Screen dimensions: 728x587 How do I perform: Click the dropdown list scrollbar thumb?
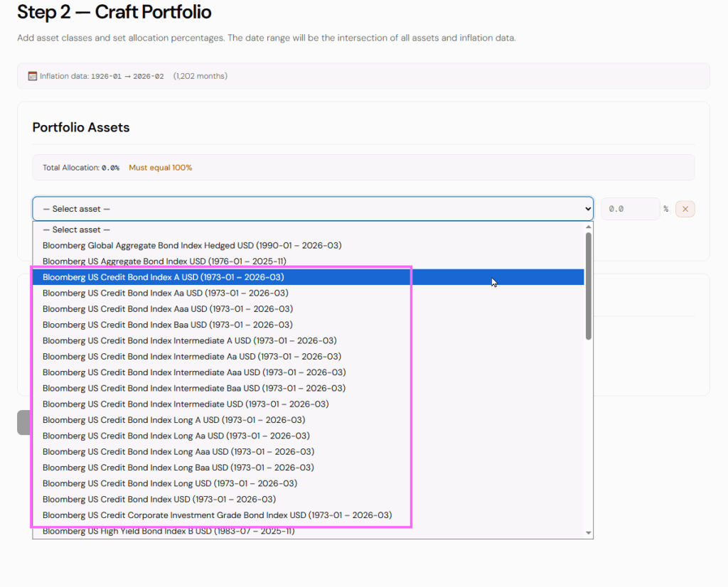[x=588, y=286]
